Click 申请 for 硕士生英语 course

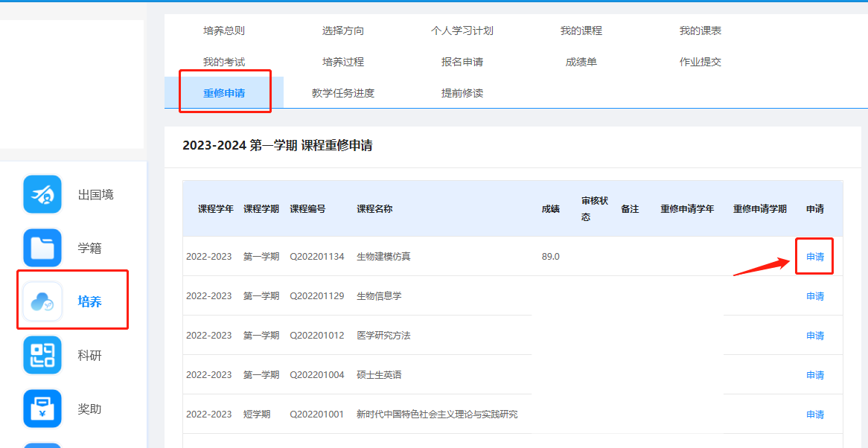click(x=815, y=375)
